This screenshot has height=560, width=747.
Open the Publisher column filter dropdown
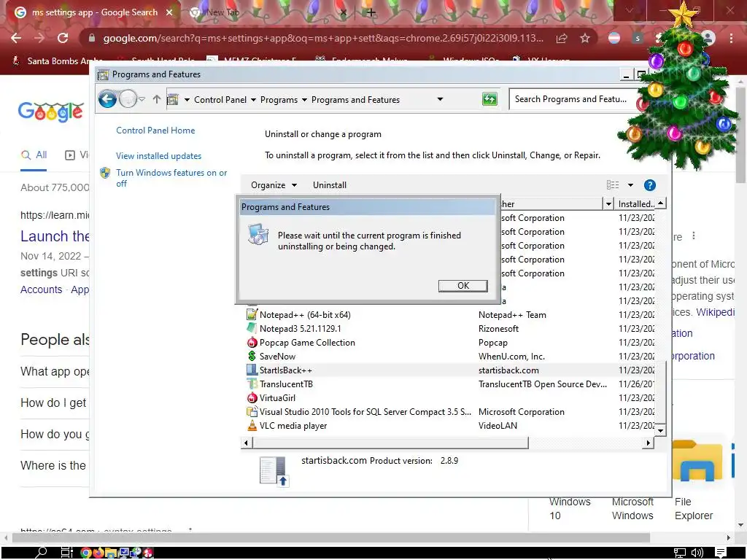point(608,204)
